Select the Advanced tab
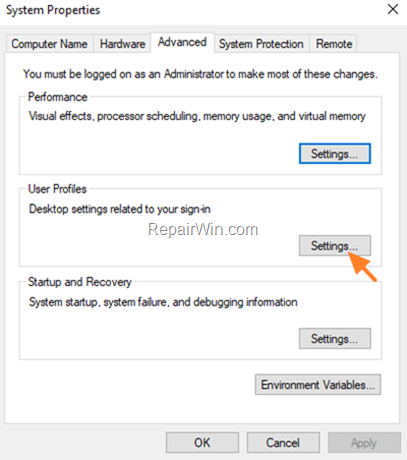The image size is (407, 460). (182, 42)
